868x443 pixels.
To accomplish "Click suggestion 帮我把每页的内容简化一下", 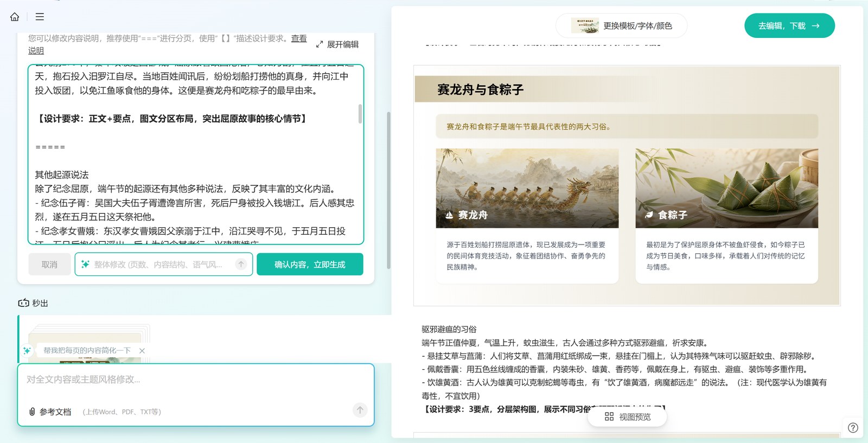I will click(87, 350).
